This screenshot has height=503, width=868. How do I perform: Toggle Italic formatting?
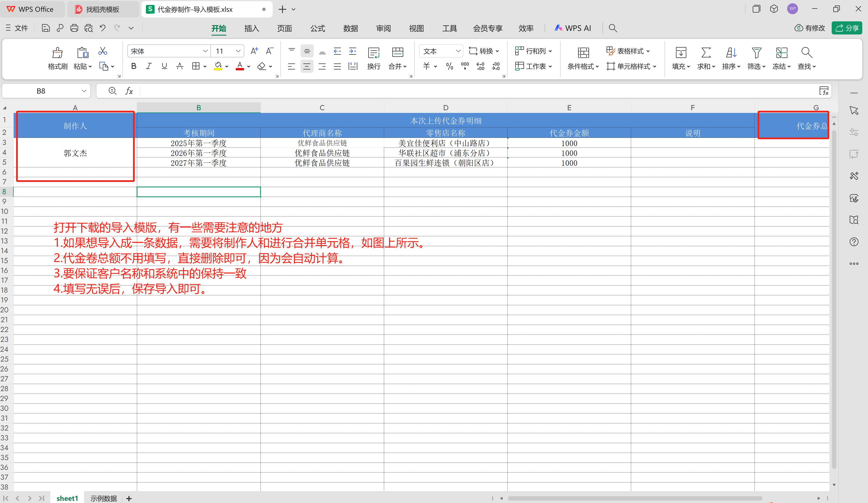[x=149, y=66]
